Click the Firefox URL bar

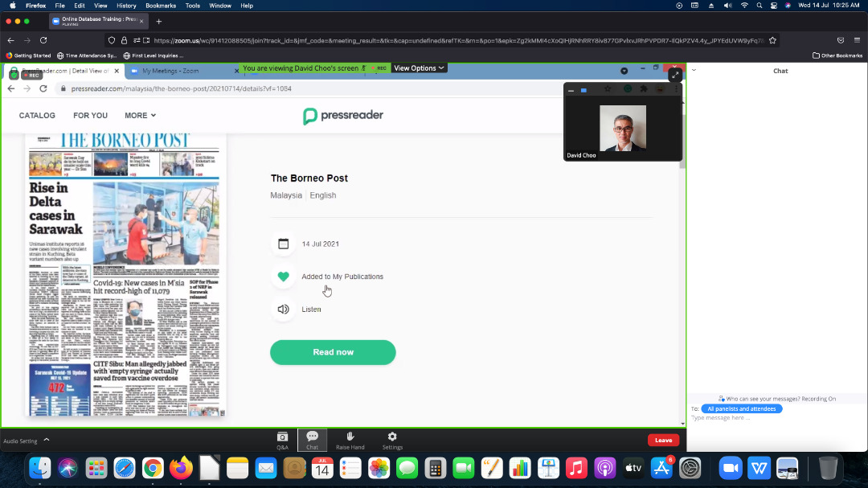pos(458,40)
